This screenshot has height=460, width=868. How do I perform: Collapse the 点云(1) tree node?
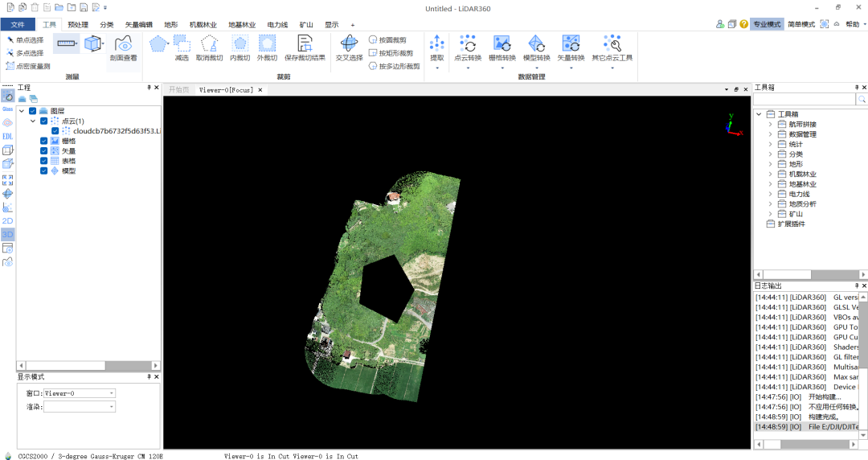(33, 121)
